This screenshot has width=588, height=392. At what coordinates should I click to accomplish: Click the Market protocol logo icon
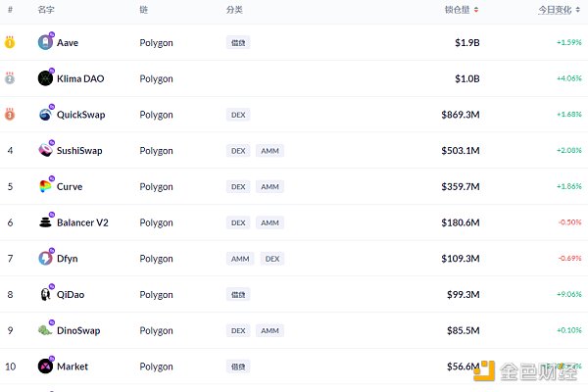[45, 367]
